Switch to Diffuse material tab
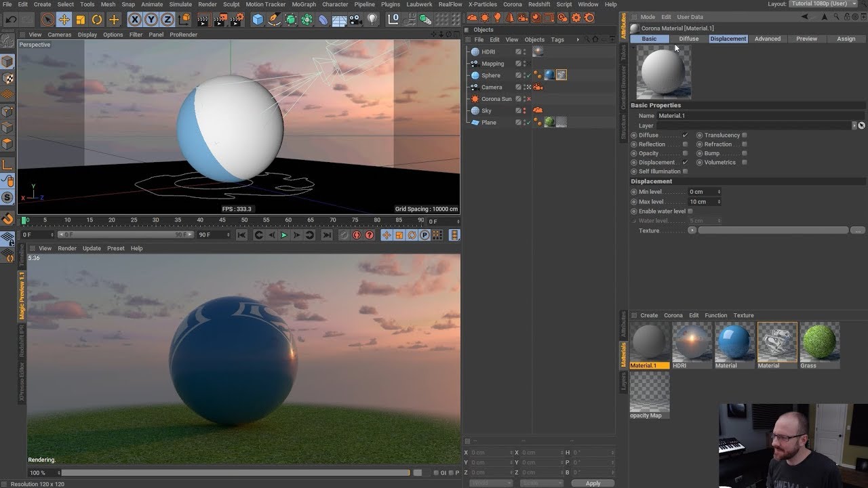868x488 pixels. coord(689,39)
